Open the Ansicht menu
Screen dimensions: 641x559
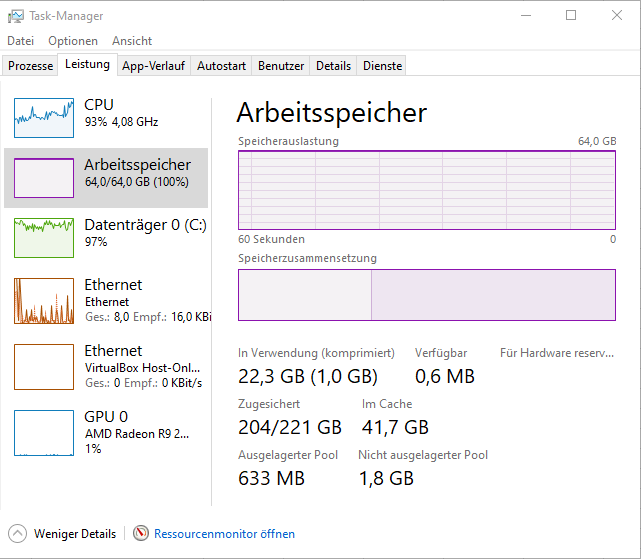pos(132,41)
